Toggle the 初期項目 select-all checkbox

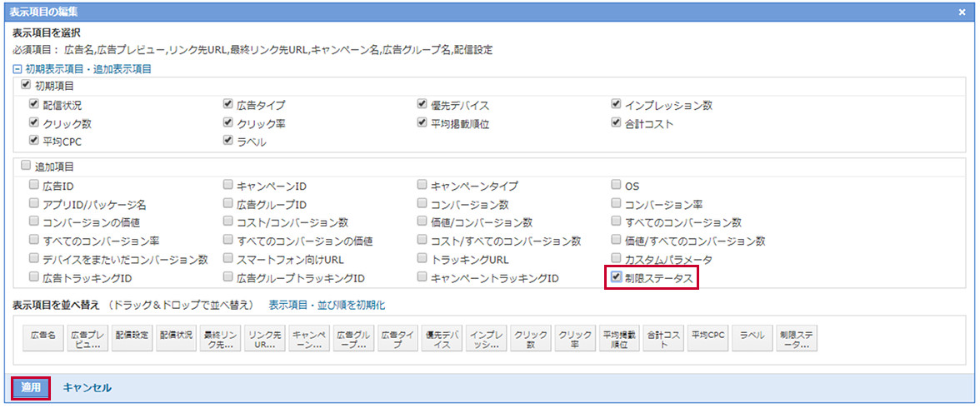click(26, 85)
